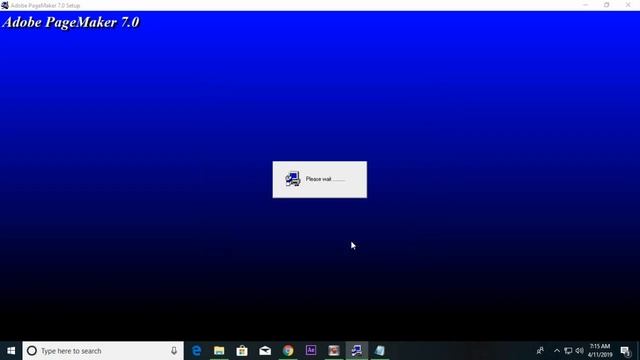Activate the Cortana microphone icon
This screenshot has width=640, height=360.
click(x=174, y=351)
